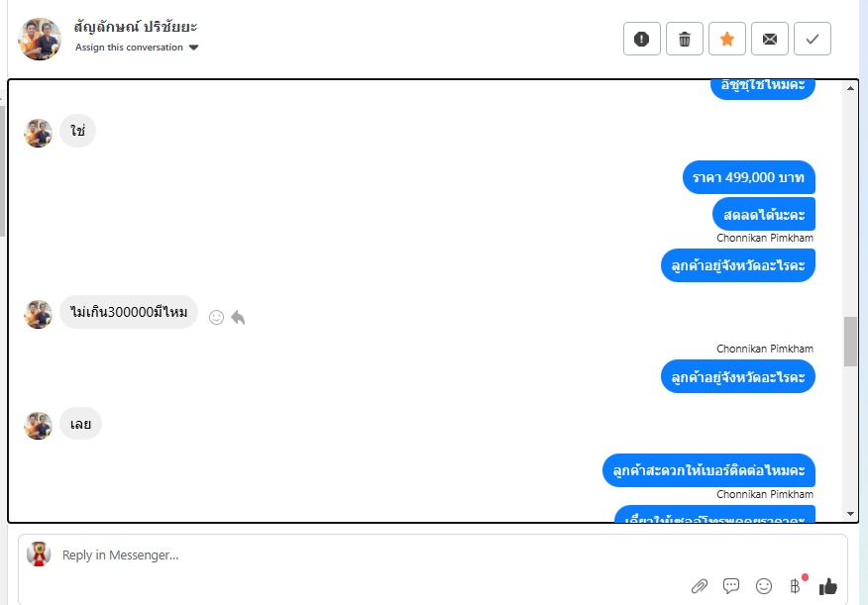Attach a file using the paperclip icon
The image size is (868, 605).
700,586
